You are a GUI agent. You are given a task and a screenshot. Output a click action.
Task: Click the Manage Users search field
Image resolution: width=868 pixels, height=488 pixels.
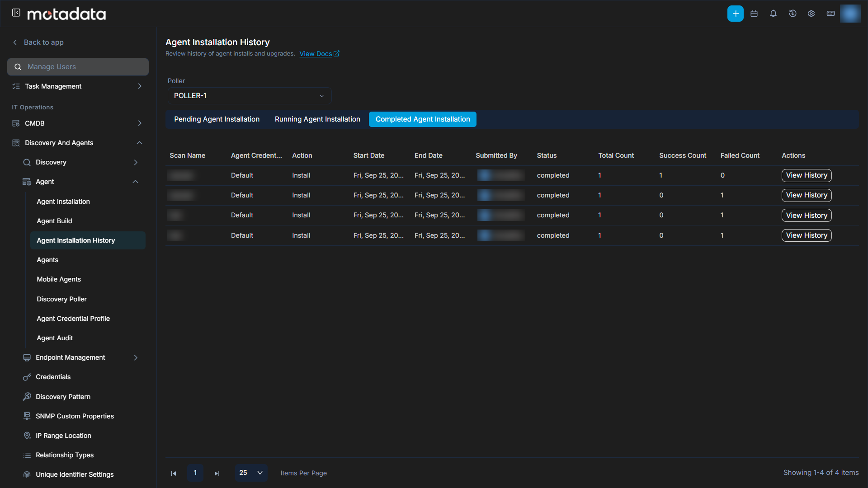tap(78, 67)
